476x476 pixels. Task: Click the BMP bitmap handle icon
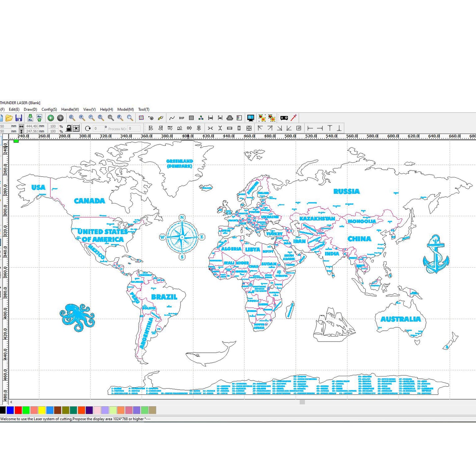tap(182, 118)
